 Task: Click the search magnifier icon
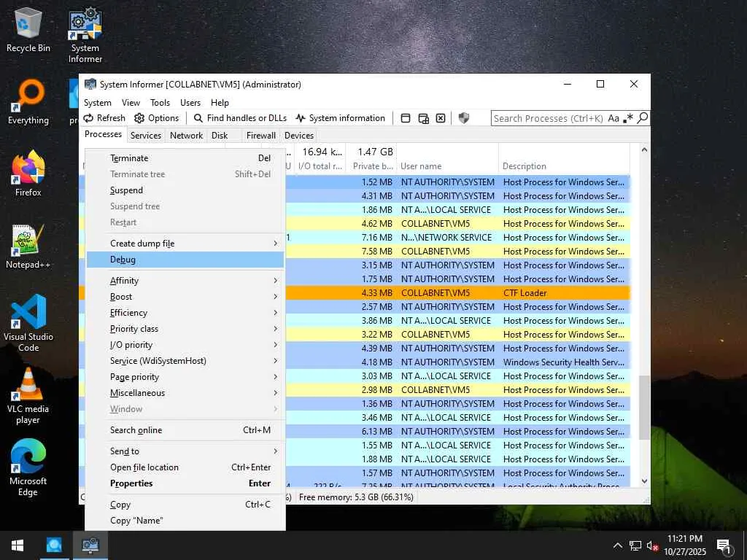point(643,117)
